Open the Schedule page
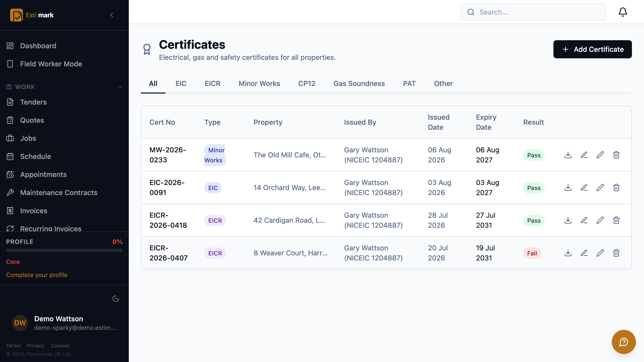 64,156
